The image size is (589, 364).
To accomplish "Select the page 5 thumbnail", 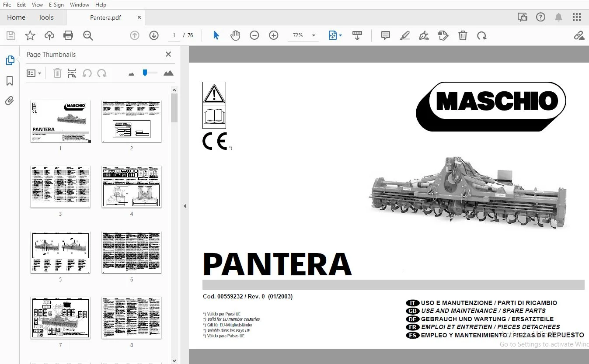I will tap(60, 252).
